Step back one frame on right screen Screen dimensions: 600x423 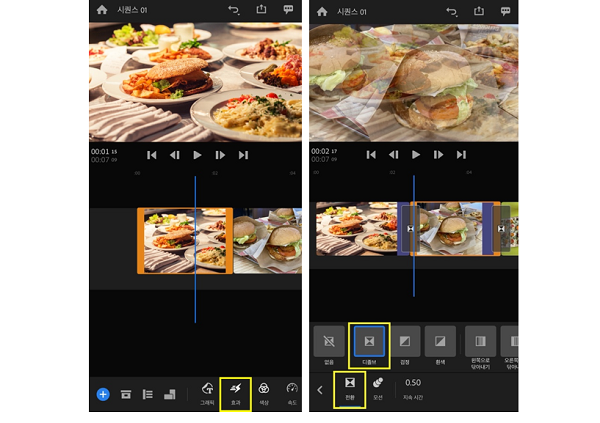pyautogui.click(x=393, y=155)
